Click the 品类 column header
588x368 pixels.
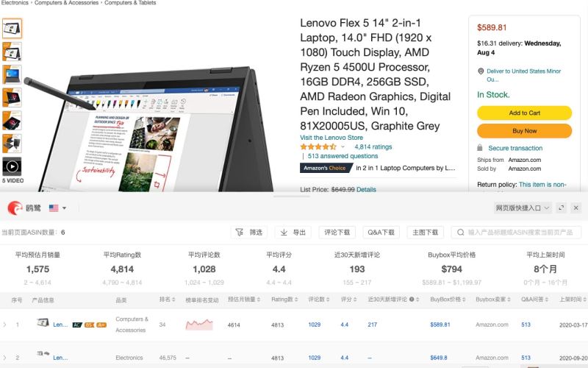click(121, 300)
